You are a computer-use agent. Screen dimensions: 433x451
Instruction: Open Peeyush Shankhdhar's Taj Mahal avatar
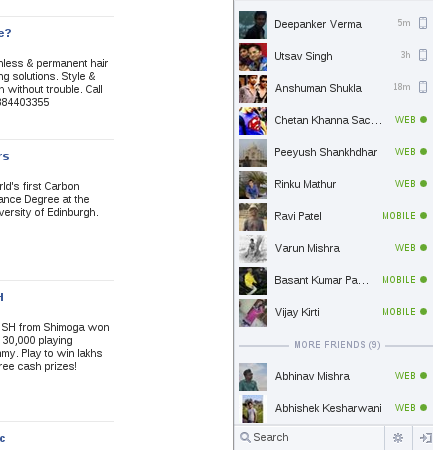click(253, 153)
